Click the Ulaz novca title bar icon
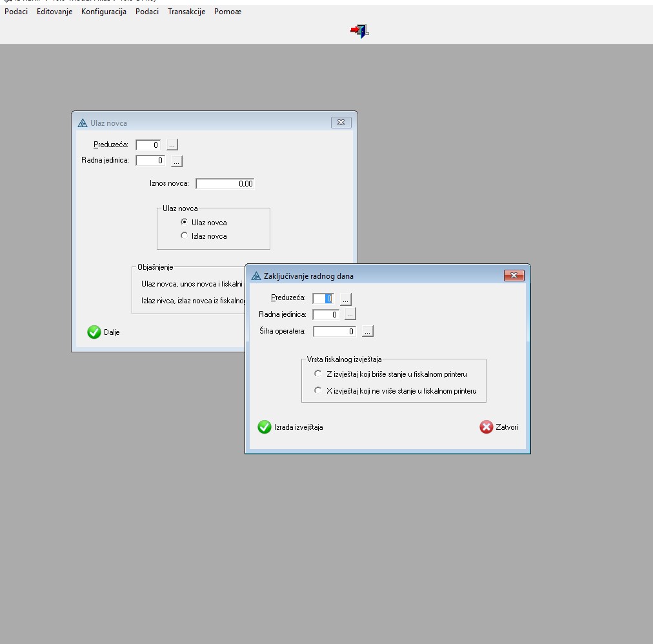 point(82,123)
